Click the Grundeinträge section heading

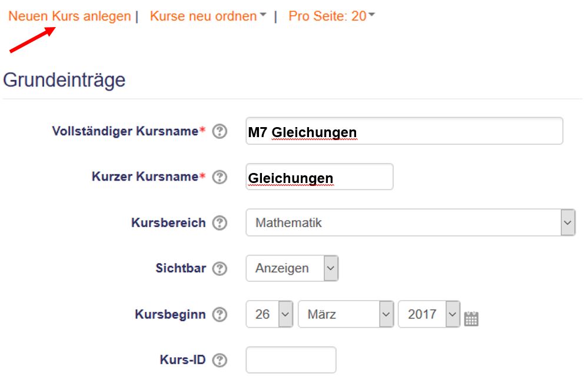(64, 79)
